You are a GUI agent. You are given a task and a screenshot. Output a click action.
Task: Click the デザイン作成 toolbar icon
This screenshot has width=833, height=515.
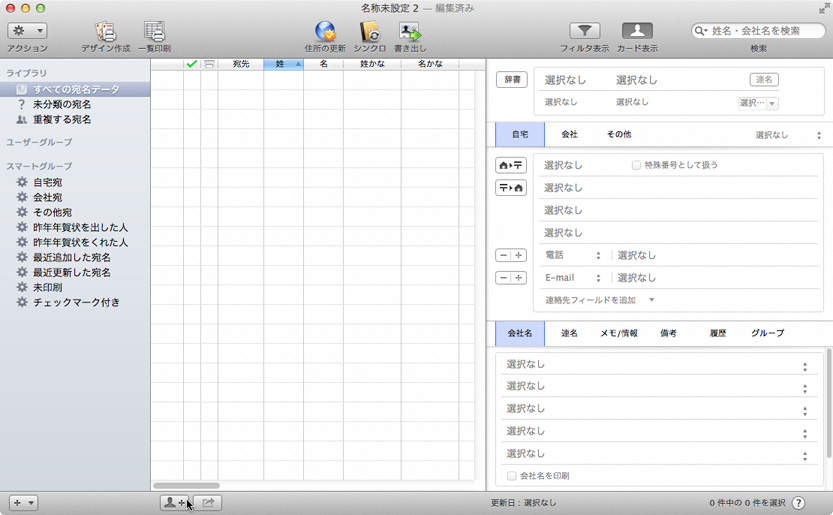(105, 32)
